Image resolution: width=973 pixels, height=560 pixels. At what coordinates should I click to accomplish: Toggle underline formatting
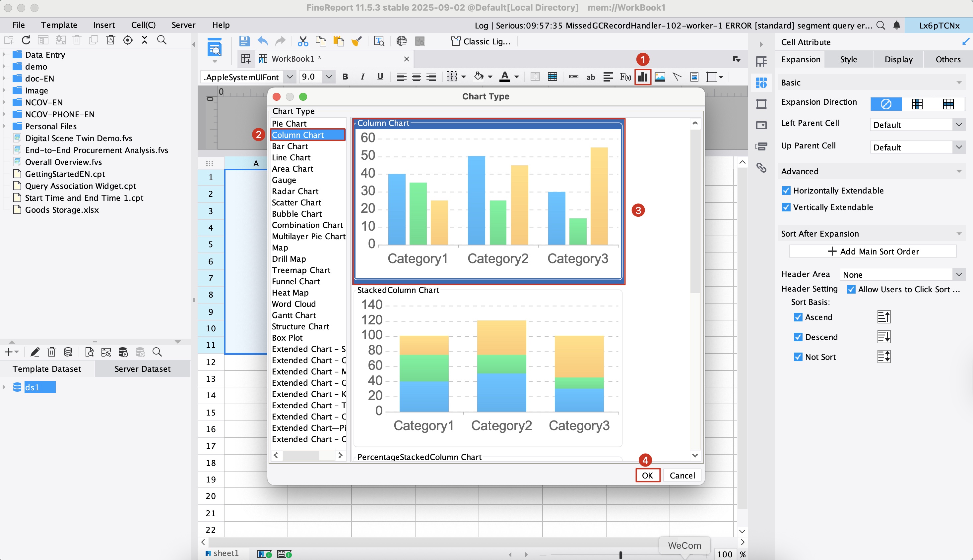click(x=380, y=77)
